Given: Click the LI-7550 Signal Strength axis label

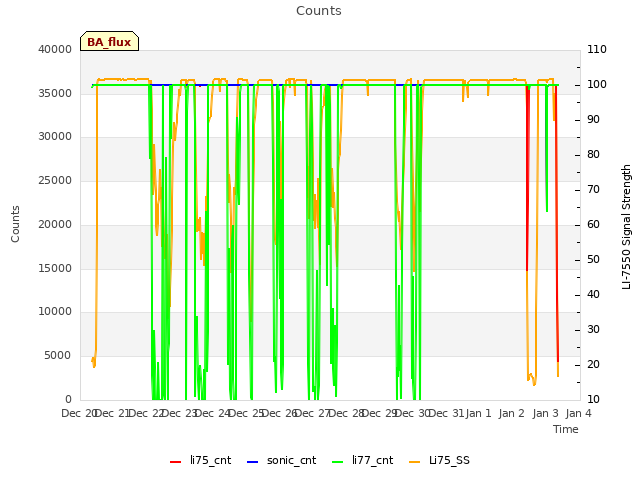Looking at the screenshot, I should click(x=626, y=227).
